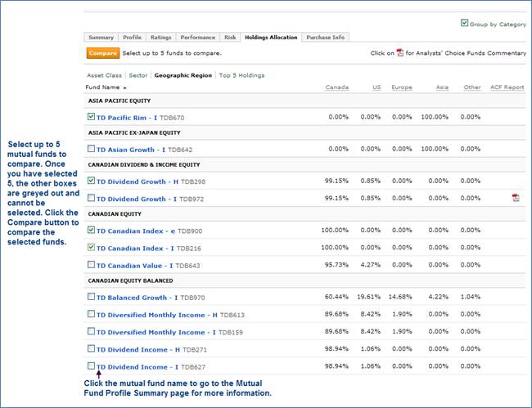Sort by the Other column header
This screenshot has width=532, height=408.
[x=472, y=87]
